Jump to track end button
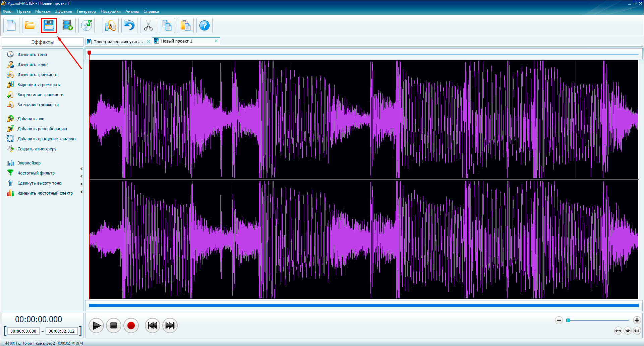Viewport: 644px width, 346px height. pyautogui.click(x=170, y=326)
